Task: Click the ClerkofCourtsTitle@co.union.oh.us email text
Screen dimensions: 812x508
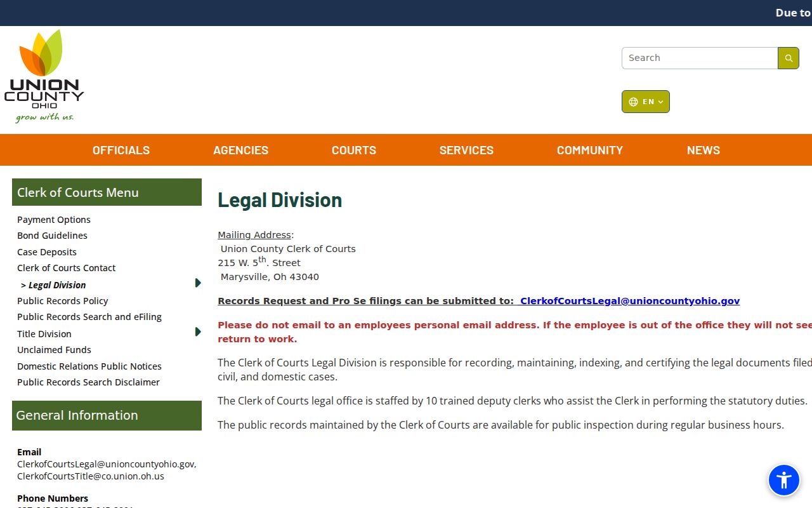Action: point(91,476)
